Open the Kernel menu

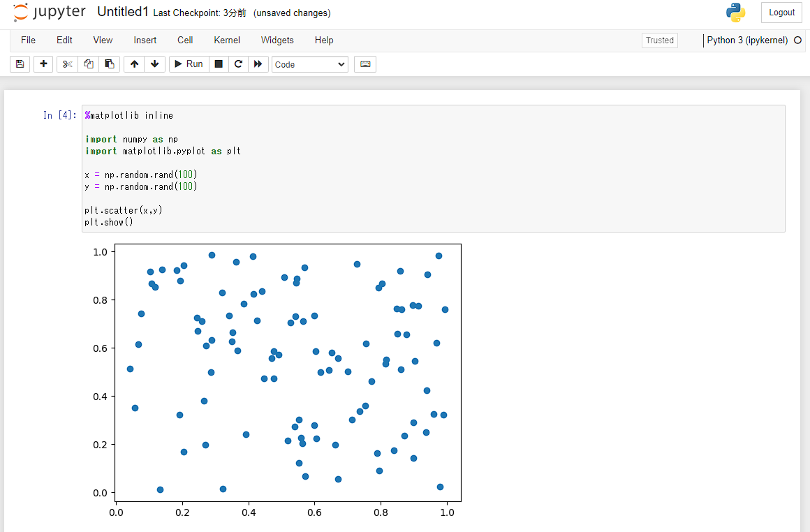coord(227,40)
